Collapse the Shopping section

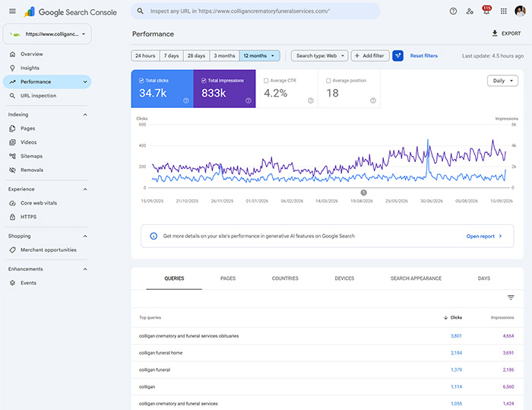coord(85,236)
